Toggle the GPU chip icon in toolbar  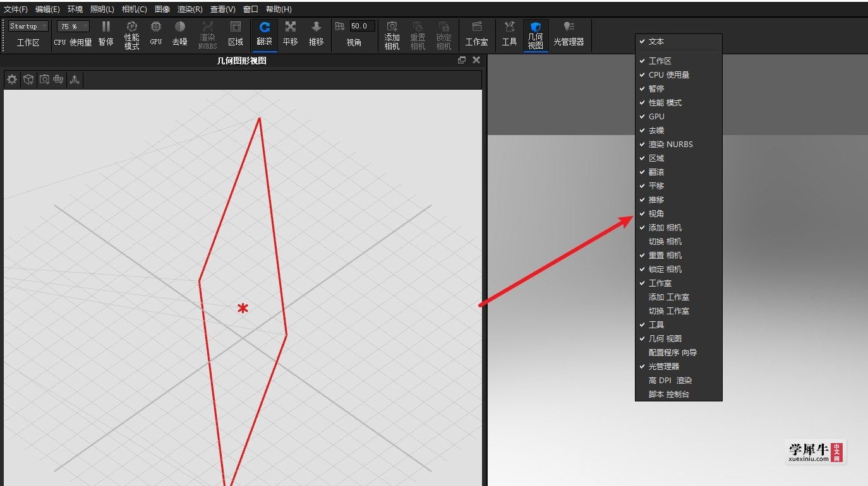click(x=156, y=27)
